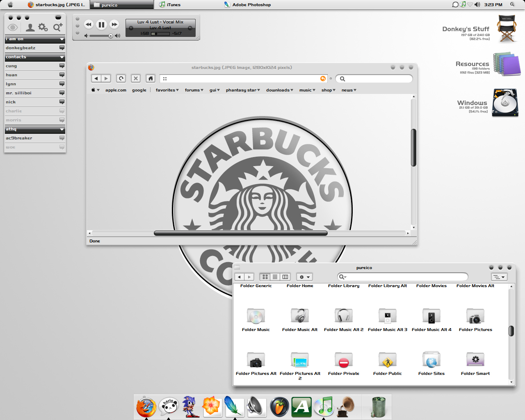
Task: Select Folder Sites icon
Action: pyautogui.click(x=431, y=360)
